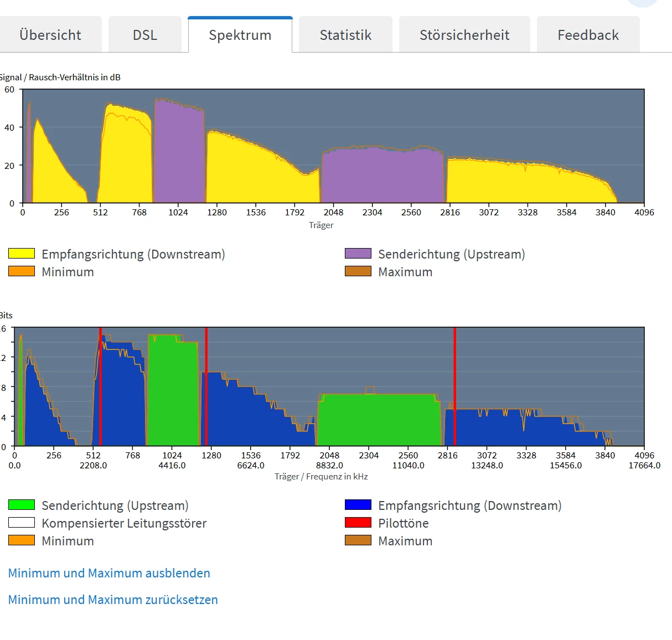Click 'Minimum und Maximum zurücksetzen' link
672x640 pixels.
click(x=113, y=600)
